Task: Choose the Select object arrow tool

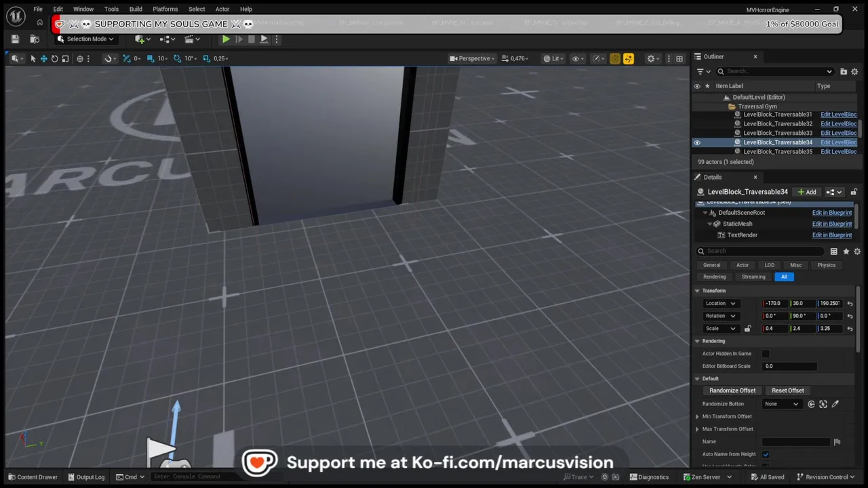Action: click(33, 58)
